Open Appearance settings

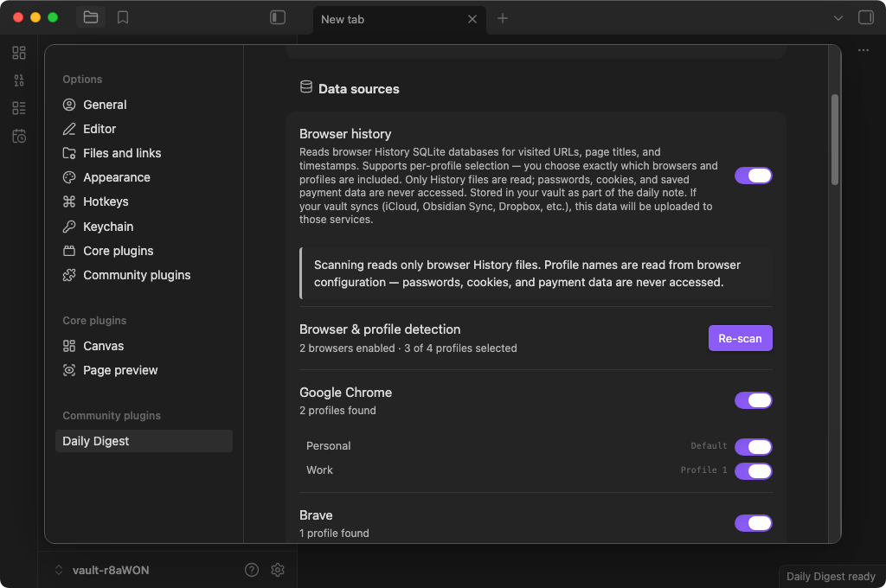144,177
